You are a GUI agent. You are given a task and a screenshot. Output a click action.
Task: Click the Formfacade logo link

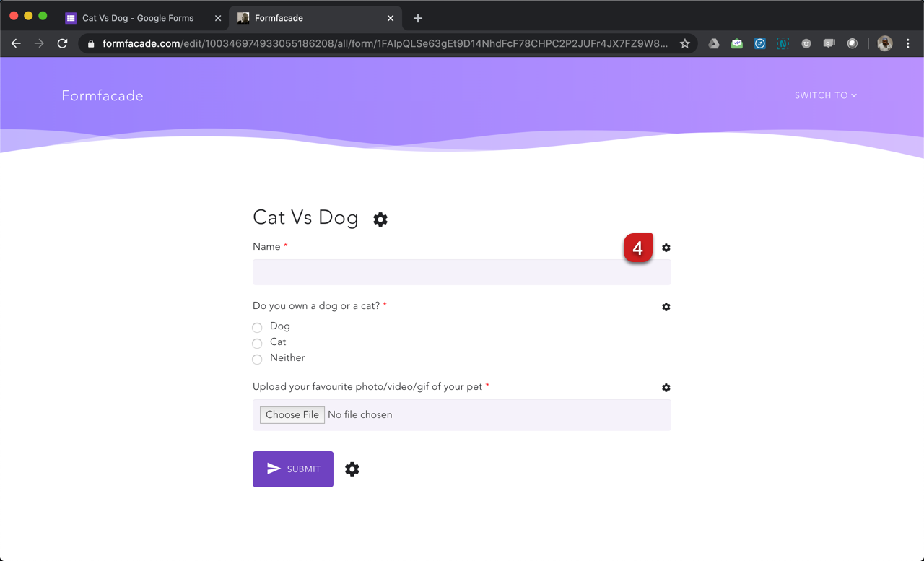(x=103, y=96)
